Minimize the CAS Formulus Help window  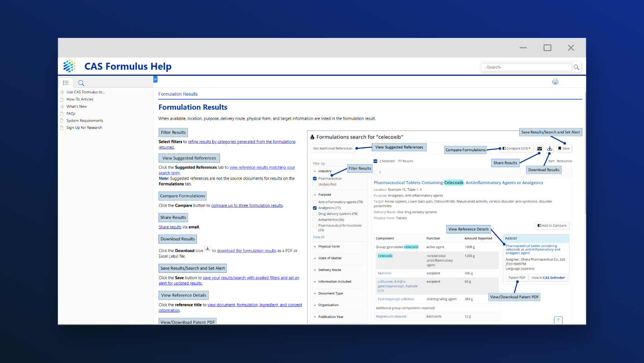[523, 48]
